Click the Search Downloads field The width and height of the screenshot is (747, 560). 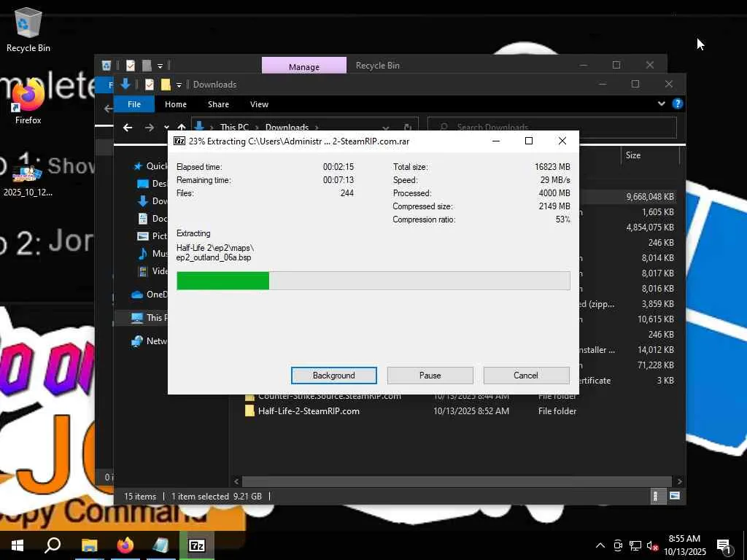[551, 127]
